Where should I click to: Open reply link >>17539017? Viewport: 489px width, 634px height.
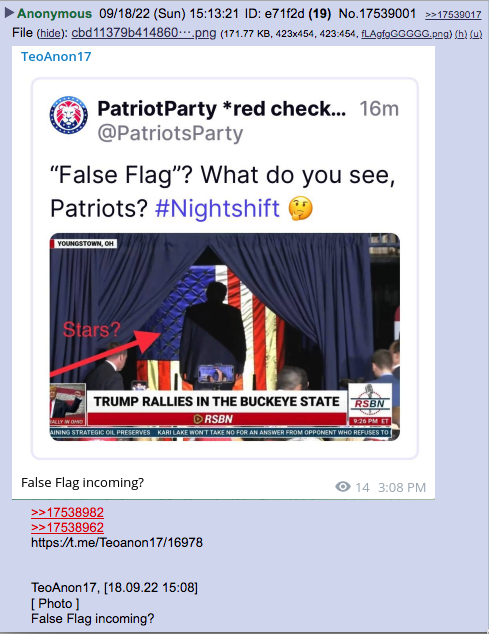coord(453,15)
